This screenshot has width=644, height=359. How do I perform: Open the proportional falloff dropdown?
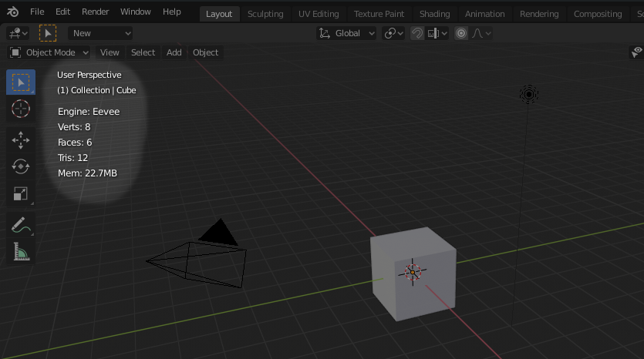(x=481, y=33)
